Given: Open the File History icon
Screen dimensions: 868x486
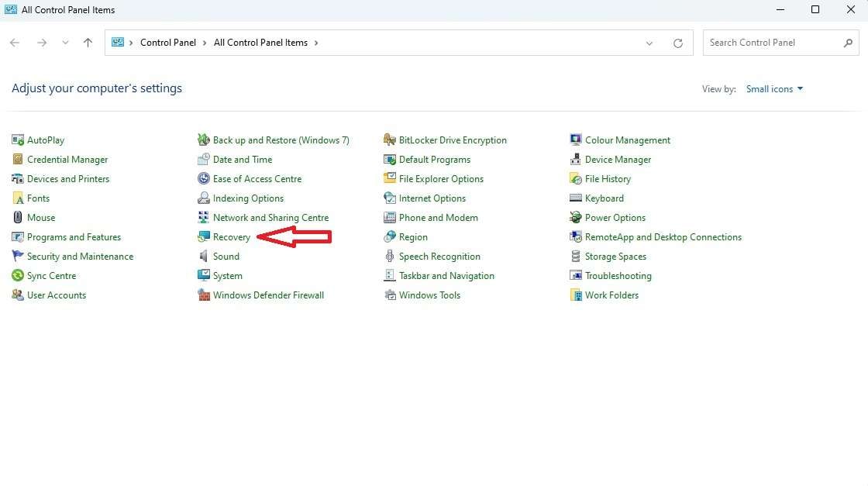Looking at the screenshot, I should (576, 179).
